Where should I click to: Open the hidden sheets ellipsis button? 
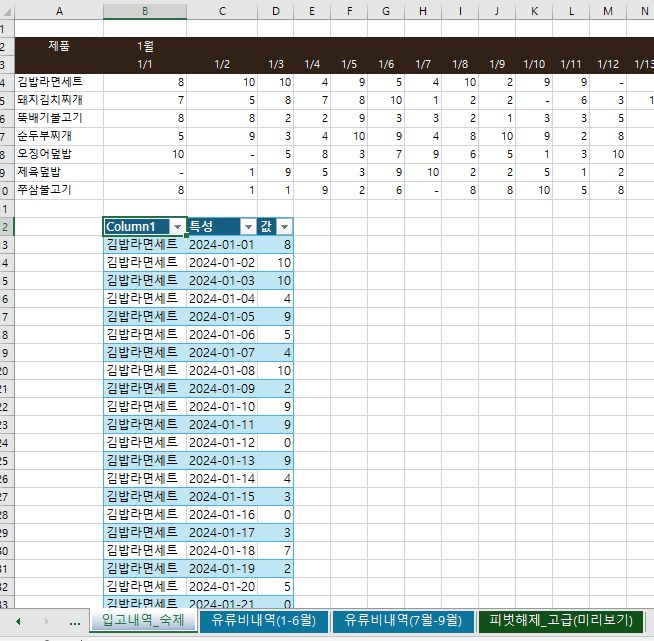75,623
